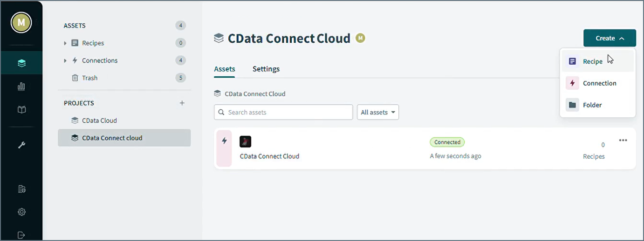
Task: Click the user avatar M at top left
Action: [x=21, y=22]
